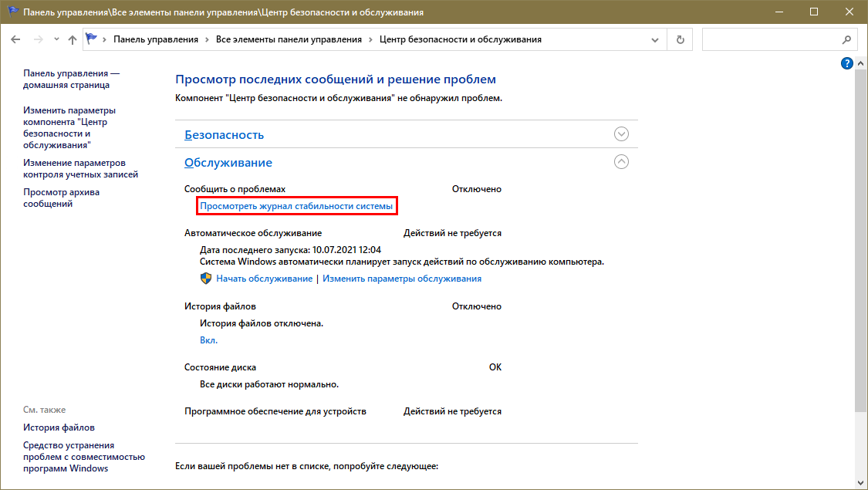Click the Back navigation arrow
This screenshot has height=490, width=868.
pyautogui.click(x=17, y=39)
